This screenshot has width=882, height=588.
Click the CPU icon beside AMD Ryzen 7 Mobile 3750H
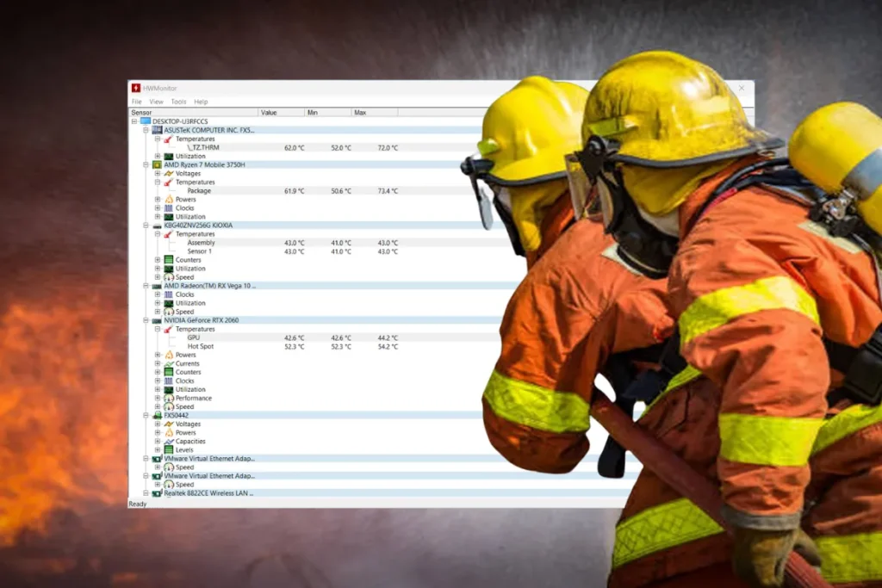pyautogui.click(x=158, y=164)
